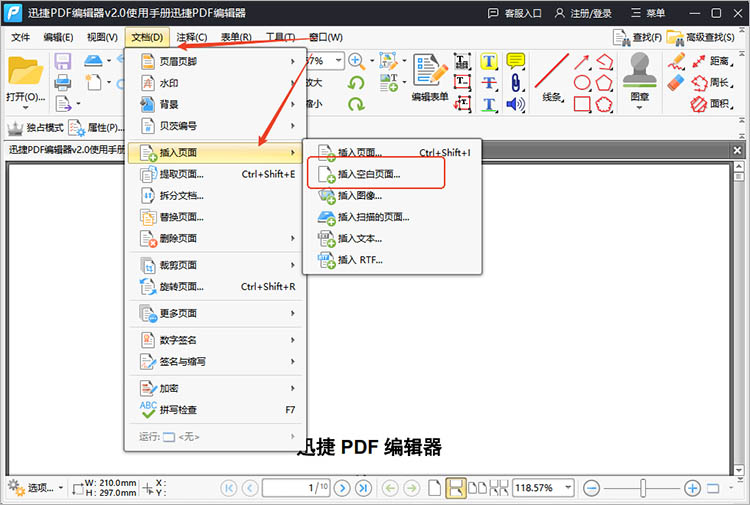This screenshot has height=505, width=750.
Task: Open 属性(P) properties panel
Action: (96, 128)
